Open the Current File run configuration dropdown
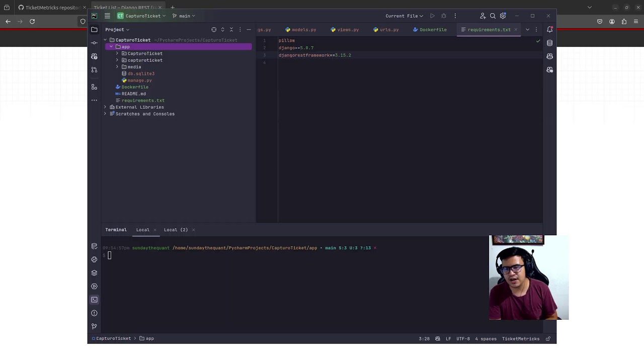 point(404,16)
